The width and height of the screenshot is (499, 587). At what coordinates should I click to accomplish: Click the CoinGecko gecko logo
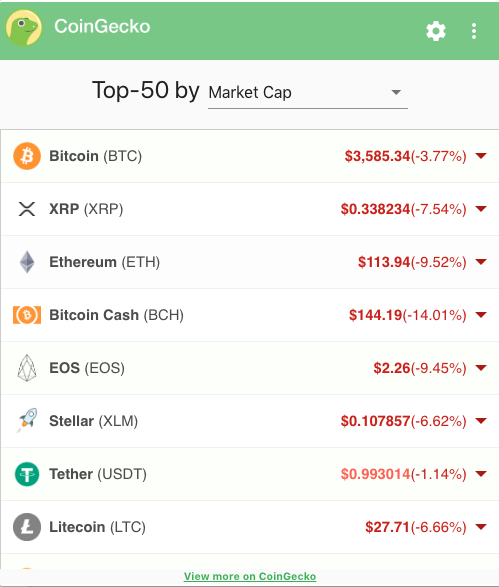coord(24,28)
